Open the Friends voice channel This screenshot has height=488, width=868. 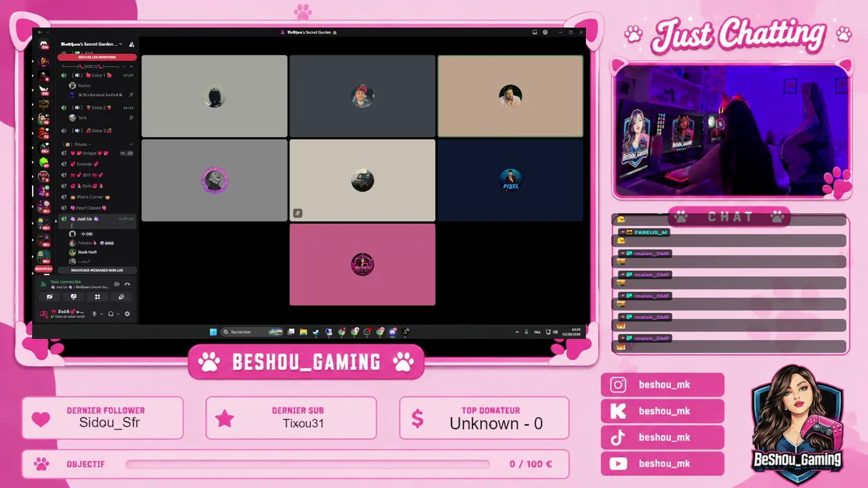98,164
